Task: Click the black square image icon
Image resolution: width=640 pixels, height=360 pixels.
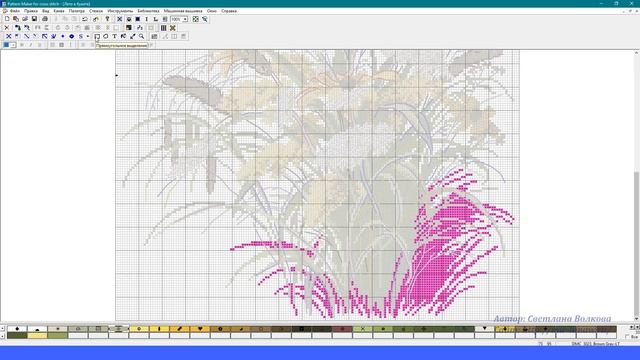Action: click(129, 28)
